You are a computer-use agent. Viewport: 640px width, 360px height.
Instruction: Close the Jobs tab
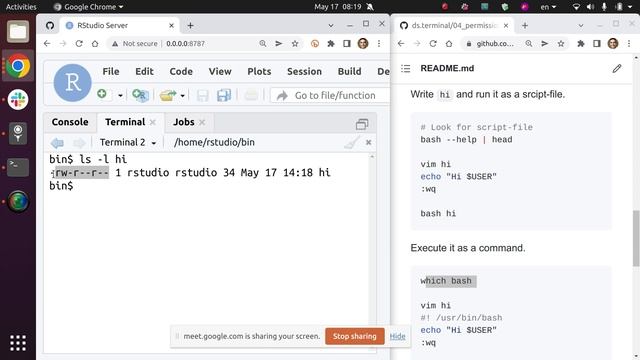point(202,122)
